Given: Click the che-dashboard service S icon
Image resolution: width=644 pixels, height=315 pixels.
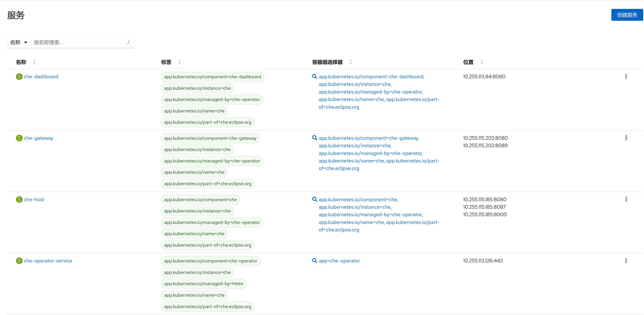Looking at the screenshot, I should pyautogui.click(x=19, y=77).
